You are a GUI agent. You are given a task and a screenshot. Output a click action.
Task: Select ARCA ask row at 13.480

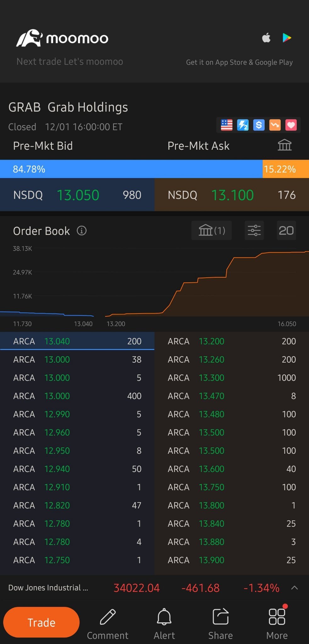pyautogui.click(x=232, y=414)
